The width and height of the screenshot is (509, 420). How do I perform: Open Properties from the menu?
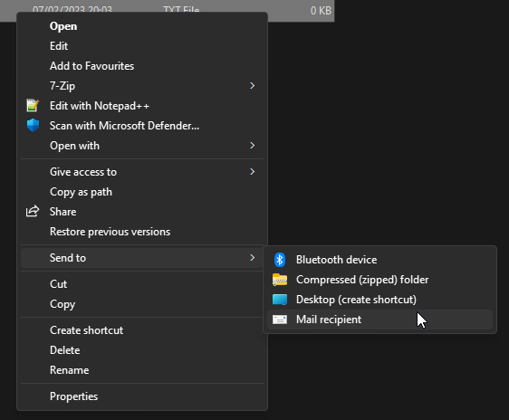click(142, 396)
